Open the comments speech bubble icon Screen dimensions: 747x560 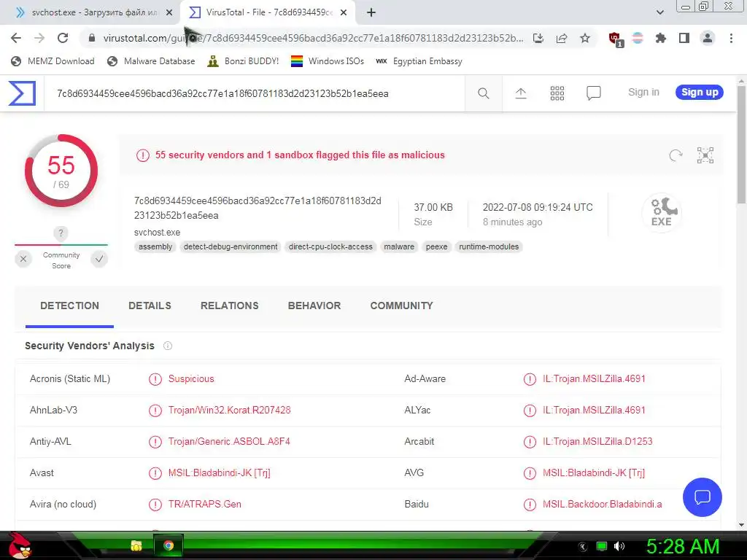(x=594, y=93)
